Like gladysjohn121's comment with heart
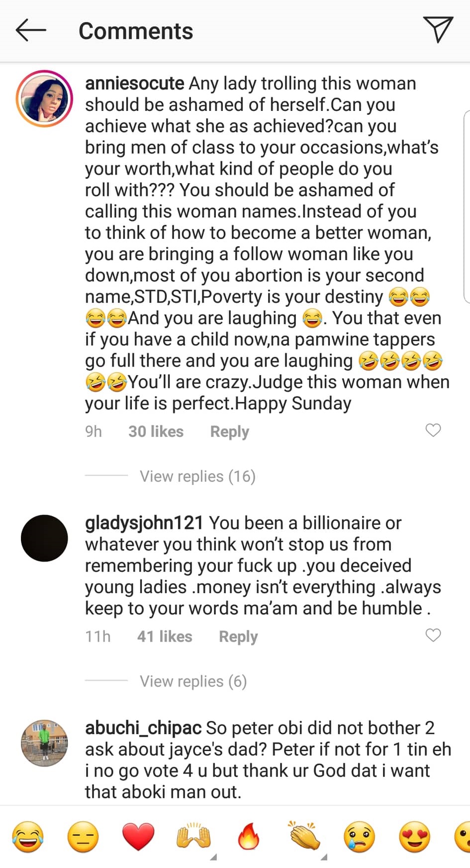The height and width of the screenshot is (868, 470). (x=433, y=635)
